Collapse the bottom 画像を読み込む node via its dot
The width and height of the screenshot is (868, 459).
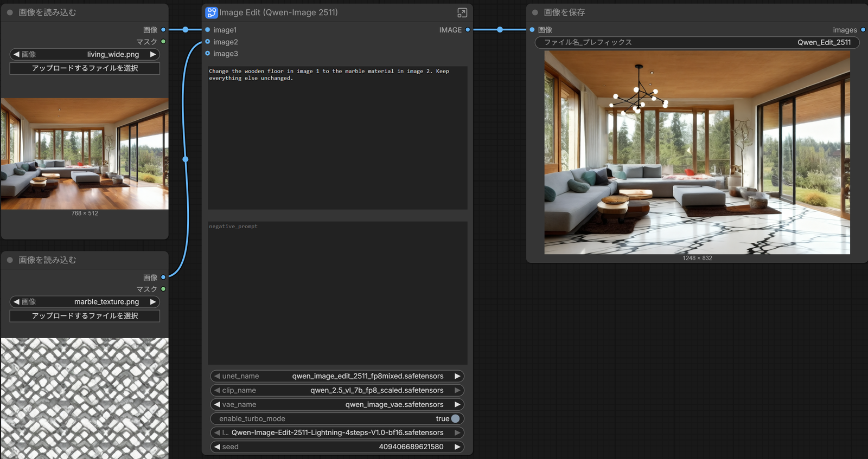coord(10,260)
